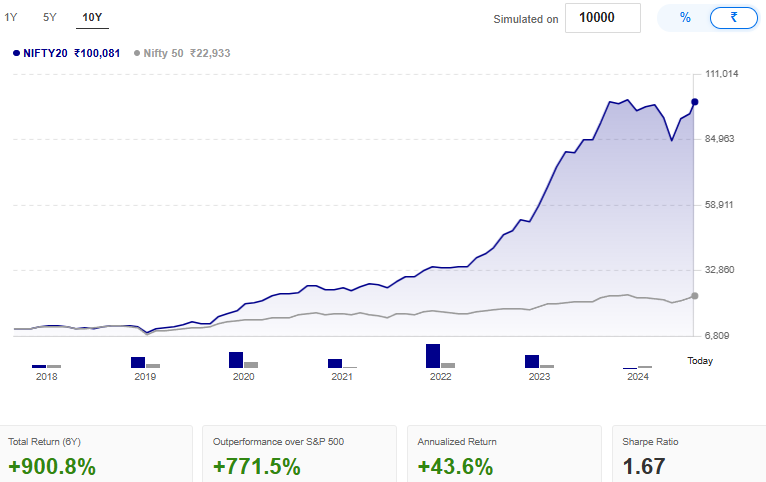Viewport: 766px width, 482px height.
Task: Edit the Simulated on amount field
Action: [602, 18]
